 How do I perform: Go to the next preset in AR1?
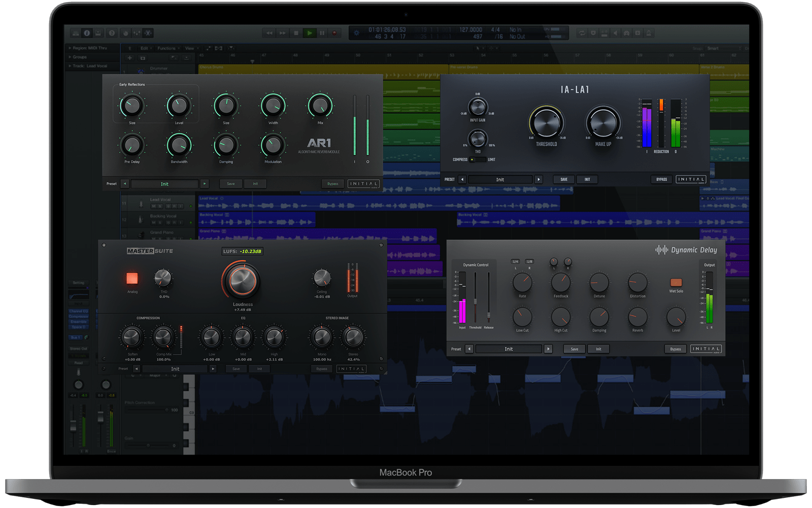[x=205, y=184]
